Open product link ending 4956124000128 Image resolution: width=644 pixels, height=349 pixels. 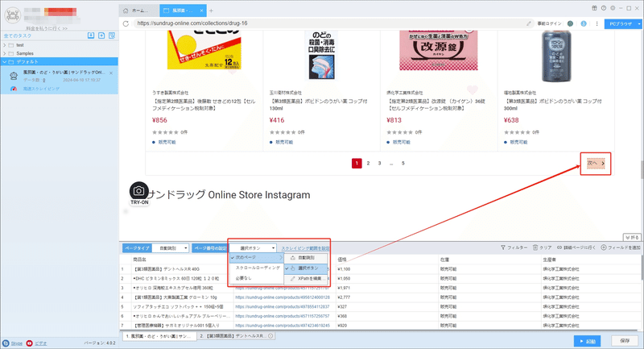tap(283, 297)
